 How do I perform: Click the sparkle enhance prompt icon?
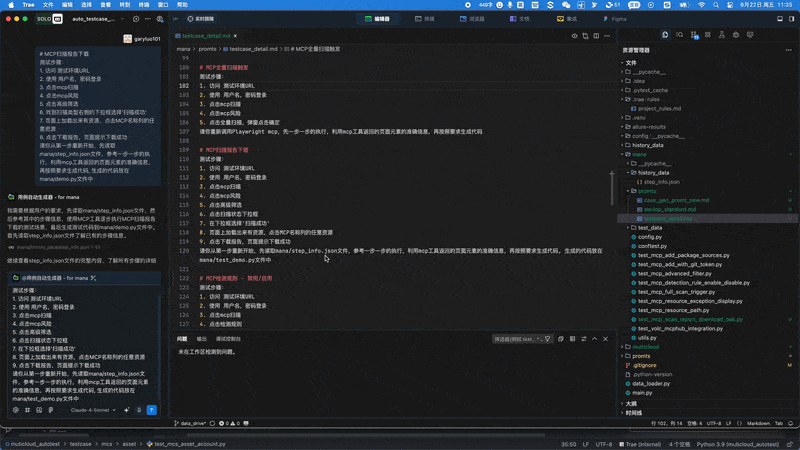[x=127, y=410]
